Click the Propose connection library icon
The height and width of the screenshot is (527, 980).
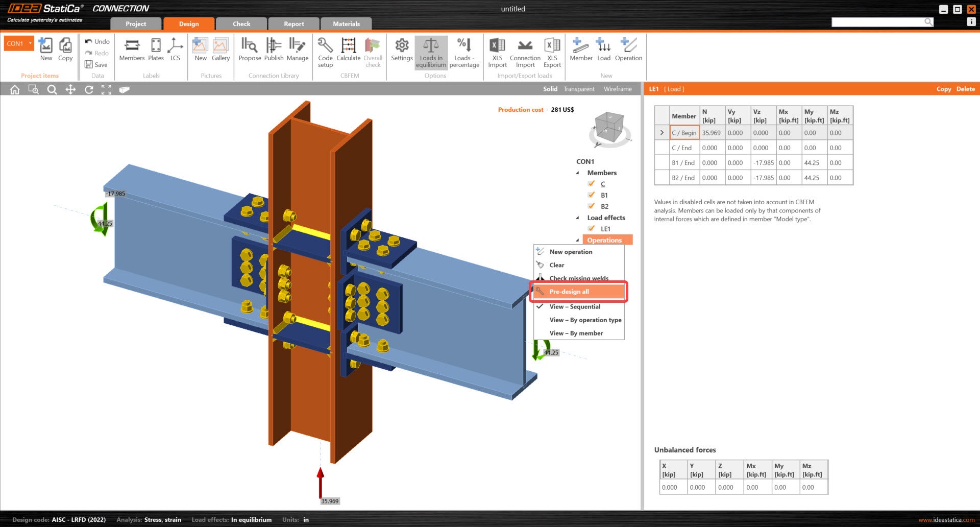coord(250,50)
